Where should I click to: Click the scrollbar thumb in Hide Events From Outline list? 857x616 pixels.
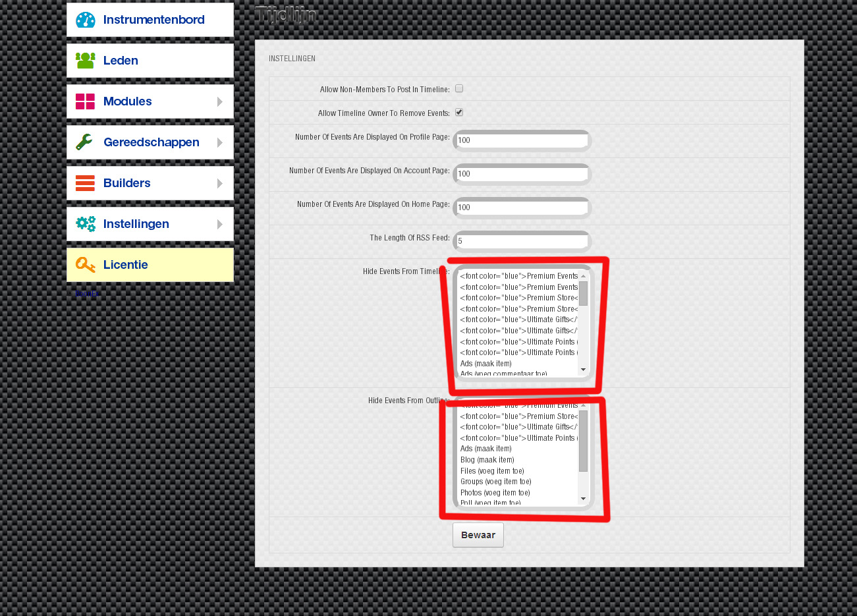coord(583,441)
